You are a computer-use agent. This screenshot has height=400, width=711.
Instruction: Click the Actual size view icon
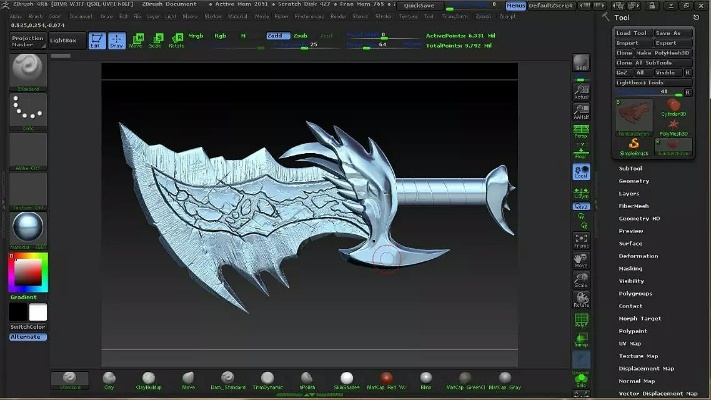pyautogui.click(x=581, y=93)
